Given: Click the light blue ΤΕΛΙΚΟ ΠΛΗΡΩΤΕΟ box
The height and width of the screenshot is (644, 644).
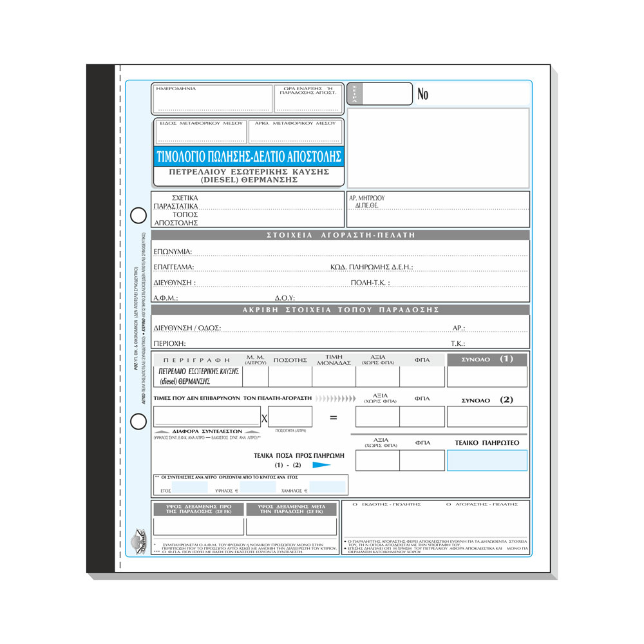Looking at the screenshot, I should point(487,460).
